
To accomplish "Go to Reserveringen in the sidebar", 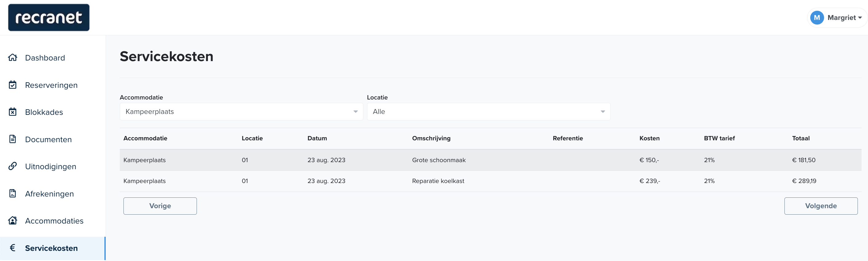I will tap(53, 85).
